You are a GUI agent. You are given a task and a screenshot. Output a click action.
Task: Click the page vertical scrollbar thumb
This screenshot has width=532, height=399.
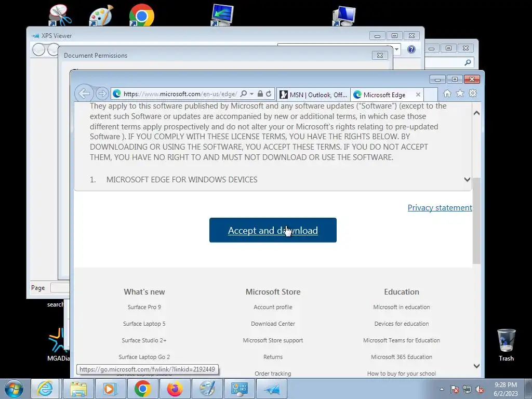[x=476, y=220]
